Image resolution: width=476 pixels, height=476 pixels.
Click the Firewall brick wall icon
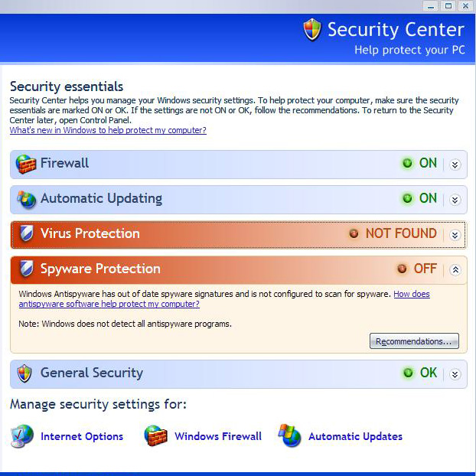(26, 164)
